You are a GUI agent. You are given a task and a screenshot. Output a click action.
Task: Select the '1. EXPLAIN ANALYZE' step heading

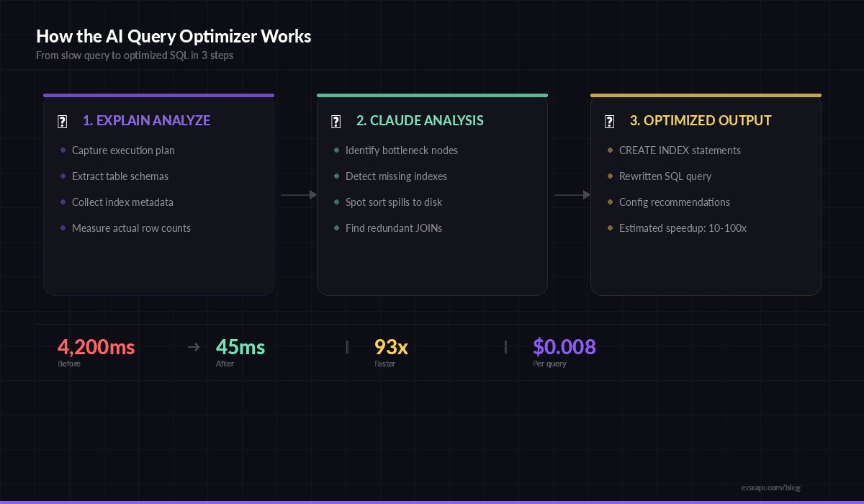[146, 120]
